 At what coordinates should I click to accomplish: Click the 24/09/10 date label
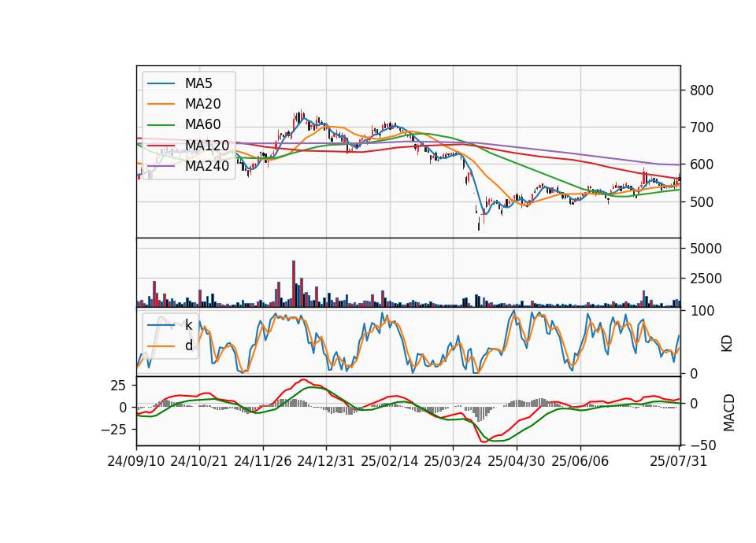[x=136, y=461]
